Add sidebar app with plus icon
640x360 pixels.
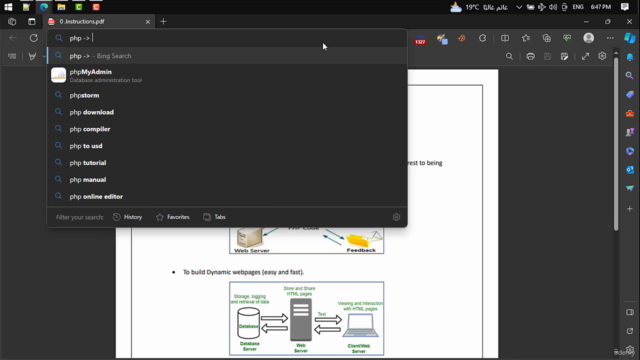pos(630,209)
